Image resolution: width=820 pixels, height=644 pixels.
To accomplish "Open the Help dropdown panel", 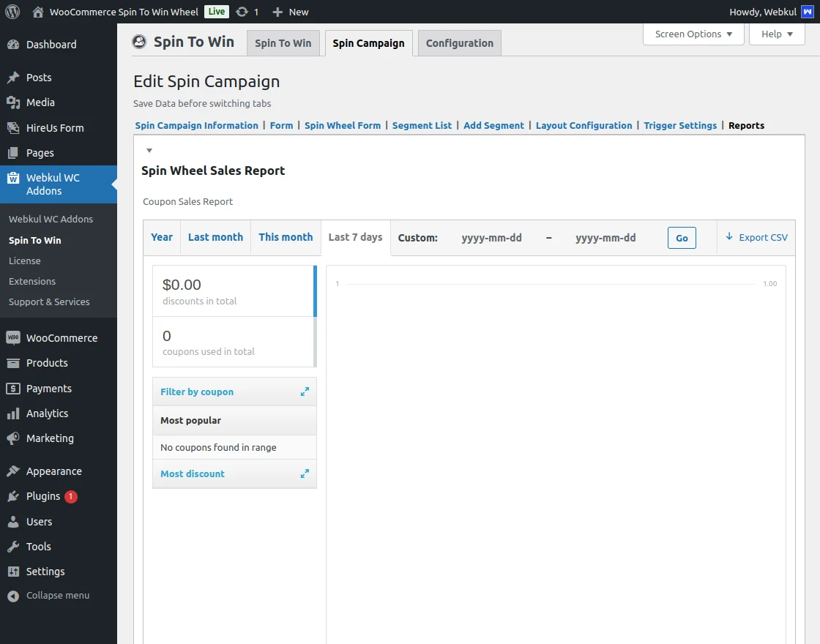I will tap(777, 34).
